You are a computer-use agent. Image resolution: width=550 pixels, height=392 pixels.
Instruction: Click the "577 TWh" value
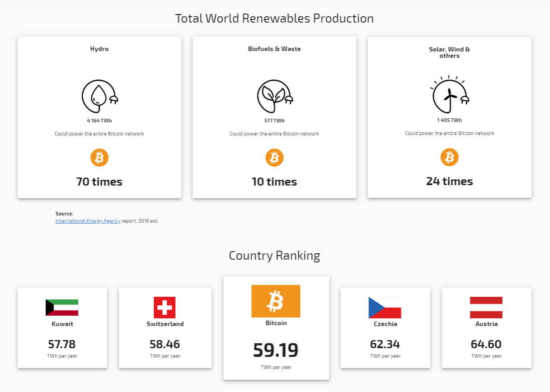click(274, 121)
